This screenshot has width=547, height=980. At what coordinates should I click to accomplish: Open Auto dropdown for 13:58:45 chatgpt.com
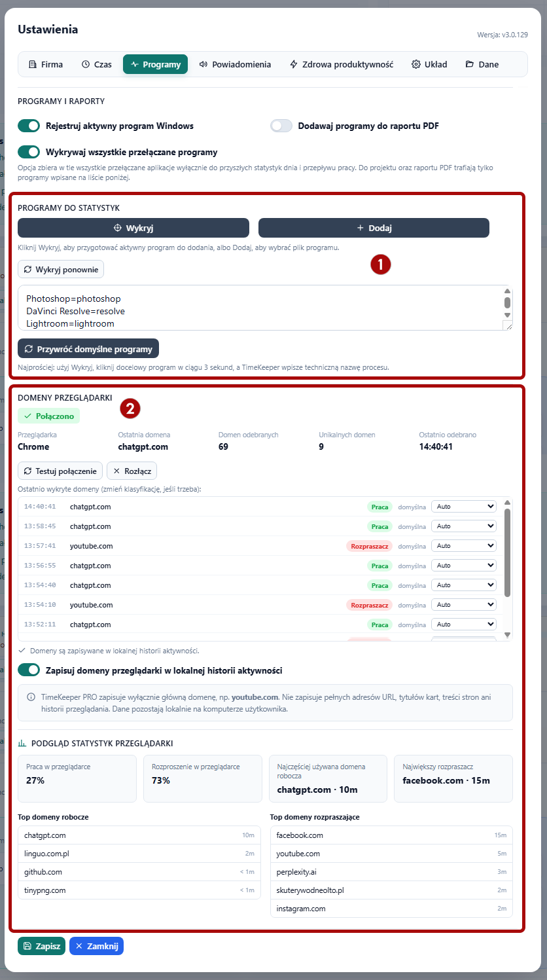point(464,526)
